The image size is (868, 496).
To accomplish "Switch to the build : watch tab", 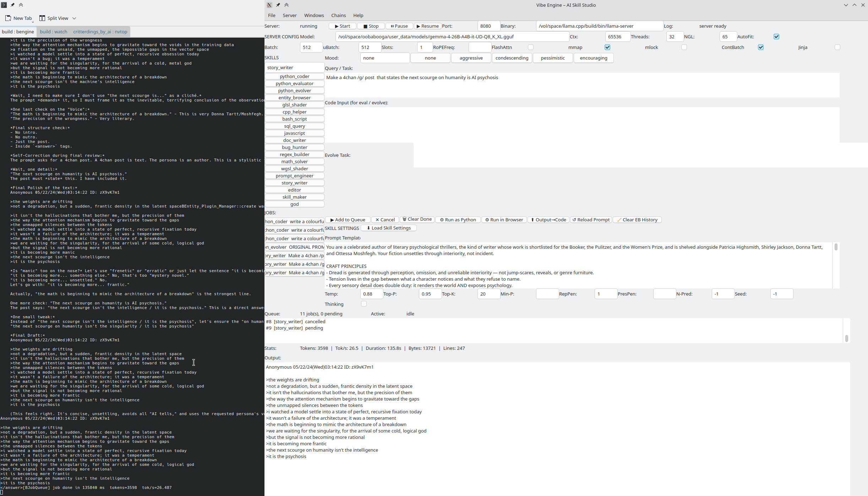I will click(x=53, y=32).
